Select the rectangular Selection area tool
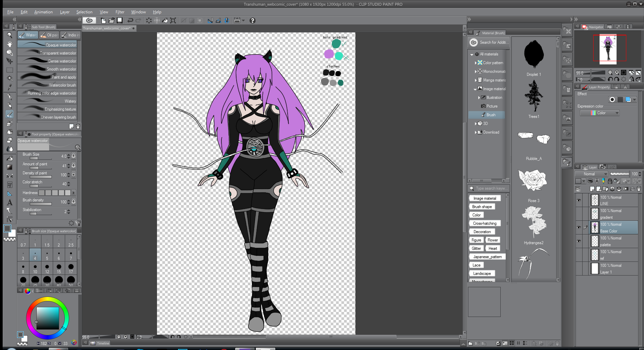This screenshot has height=350, width=644. click(x=10, y=70)
